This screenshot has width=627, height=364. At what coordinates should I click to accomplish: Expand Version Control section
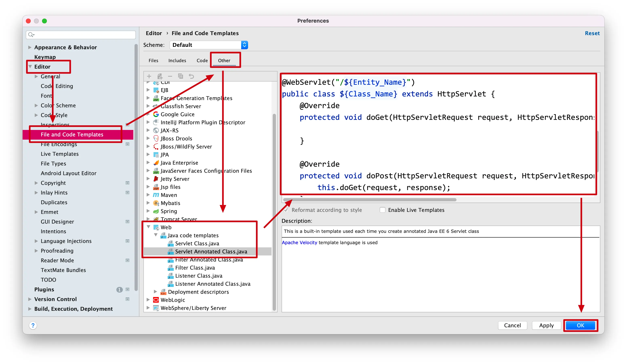(x=30, y=299)
